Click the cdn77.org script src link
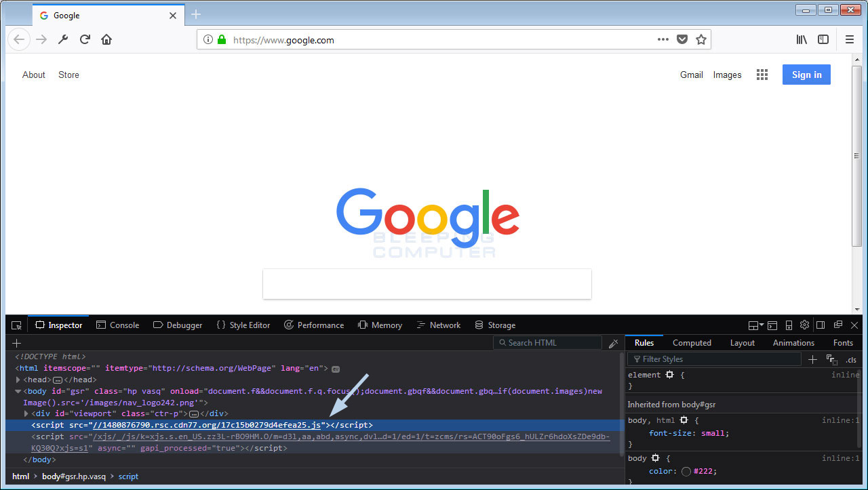 tap(207, 425)
